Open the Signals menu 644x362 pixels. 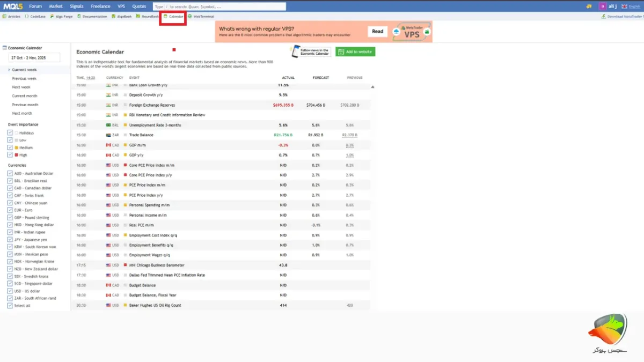(x=77, y=6)
